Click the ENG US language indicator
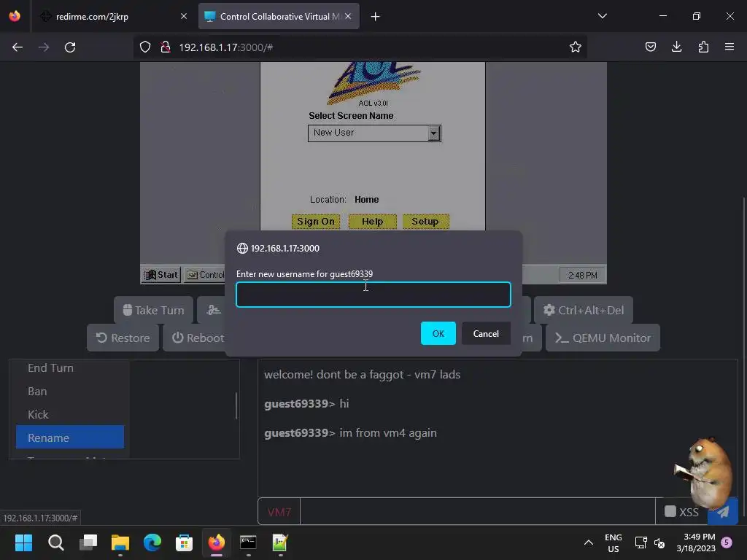This screenshot has width=747, height=560. click(x=613, y=542)
